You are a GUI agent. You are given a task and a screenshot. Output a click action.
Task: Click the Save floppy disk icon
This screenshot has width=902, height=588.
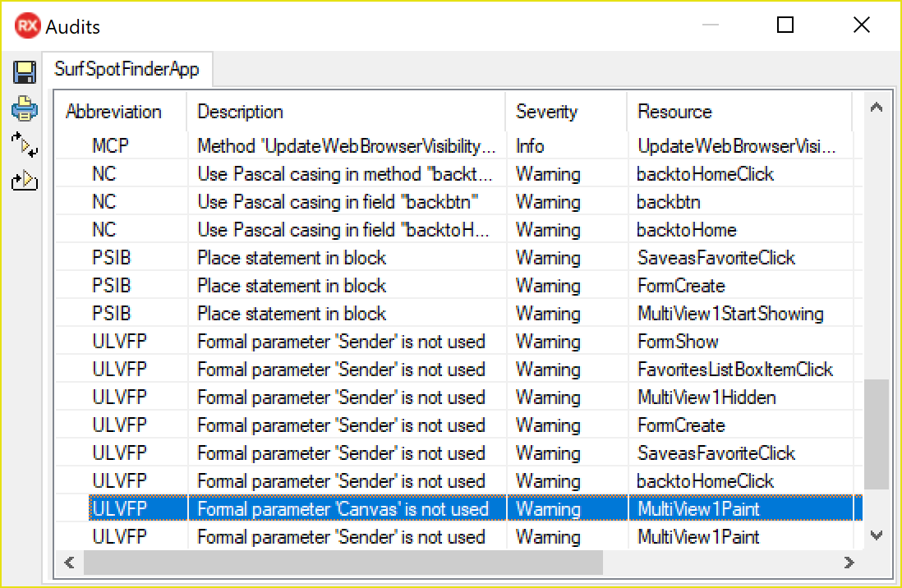coord(24,72)
